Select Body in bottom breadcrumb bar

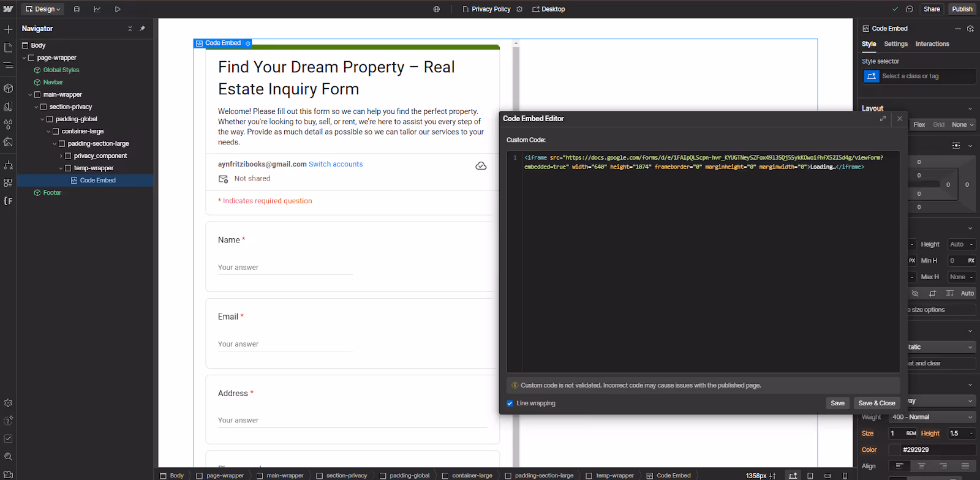172,476
